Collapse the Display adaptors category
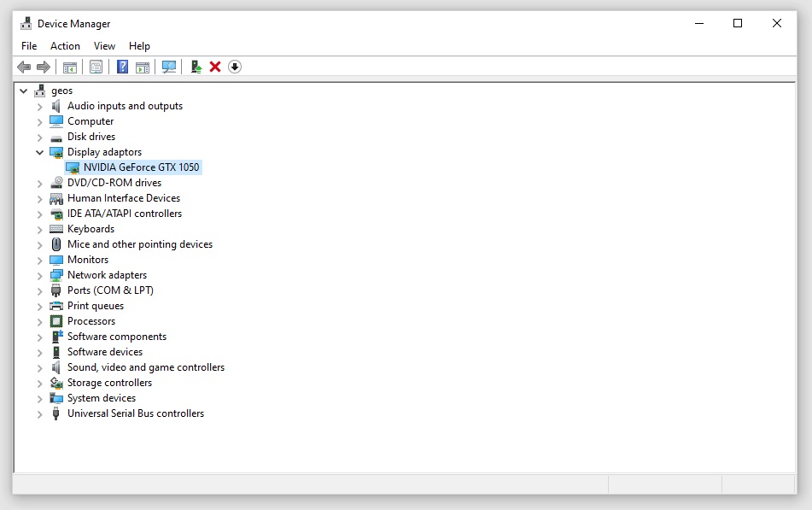The image size is (812, 510). (39, 152)
